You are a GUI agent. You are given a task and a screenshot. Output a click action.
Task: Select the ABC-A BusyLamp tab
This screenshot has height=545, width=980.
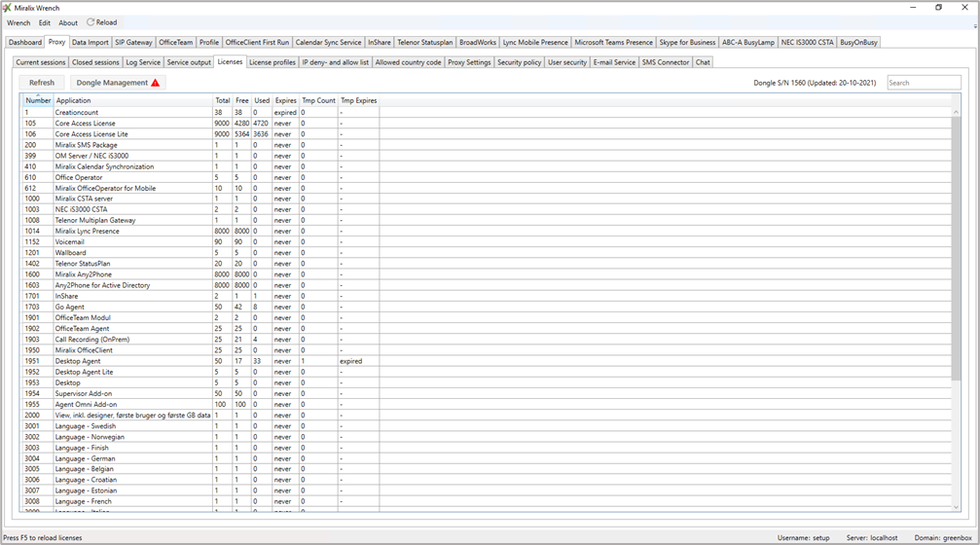(x=748, y=43)
